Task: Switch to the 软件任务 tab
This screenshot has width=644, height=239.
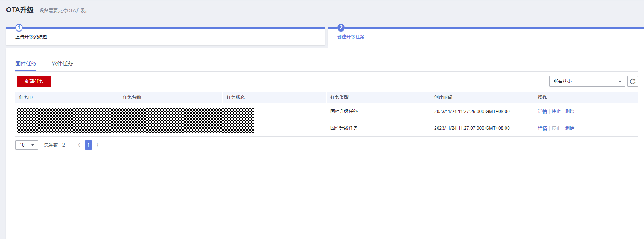Action: (x=62, y=64)
